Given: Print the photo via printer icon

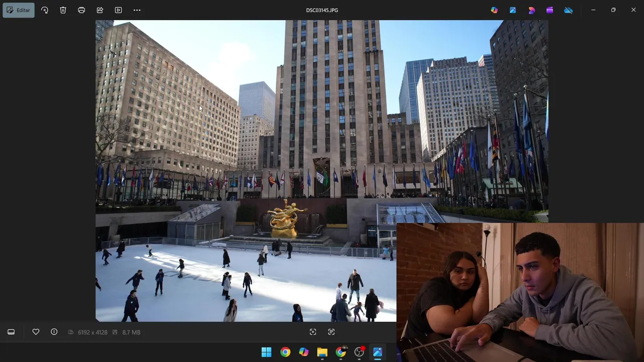Looking at the screenshot, I should [82, 10].
